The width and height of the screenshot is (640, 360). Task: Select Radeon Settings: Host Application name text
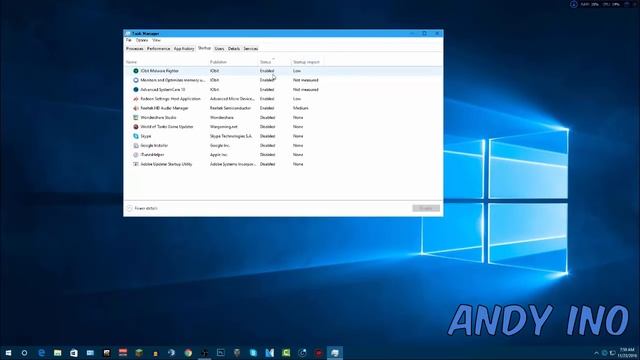tap(171, 99)
